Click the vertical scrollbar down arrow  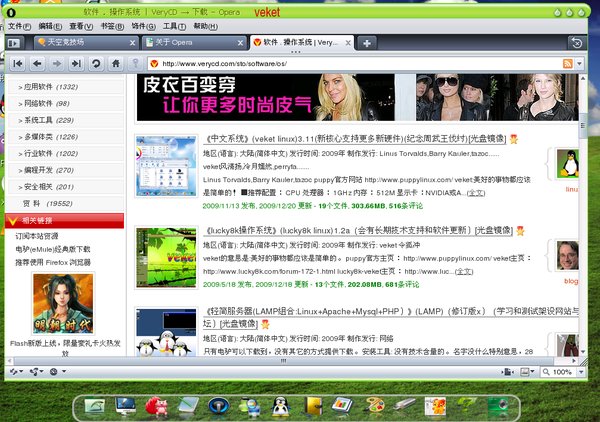(583, 352)
